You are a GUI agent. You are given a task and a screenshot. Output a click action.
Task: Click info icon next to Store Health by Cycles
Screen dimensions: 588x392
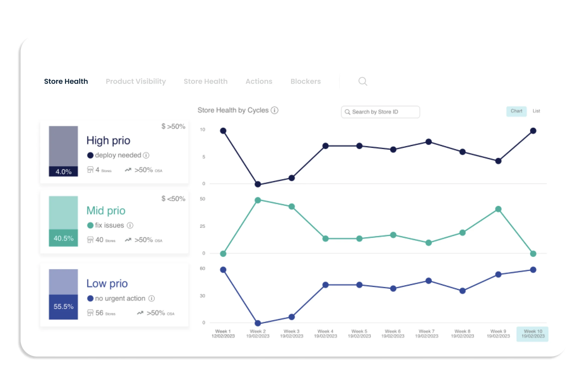pos(274,110)
